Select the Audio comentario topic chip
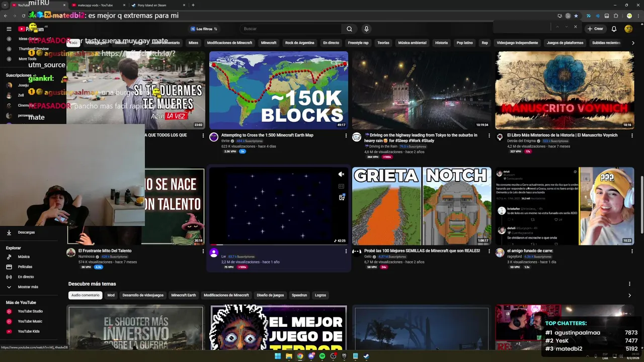The width and height of the screenshot is (644, 362). 85,295
